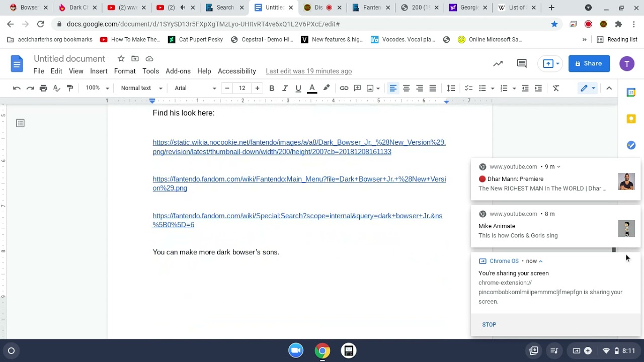Select center align
This screenshot has height=362, width=644.
coord(406,88)
